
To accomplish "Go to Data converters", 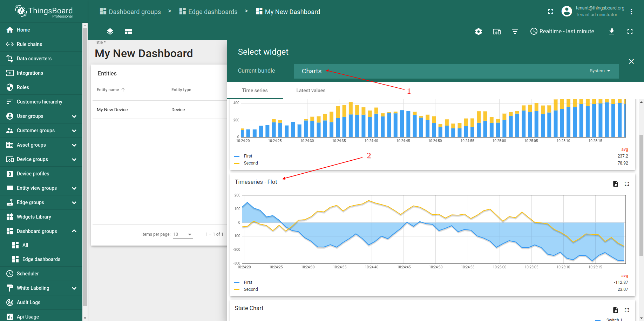I will [41, 59].
